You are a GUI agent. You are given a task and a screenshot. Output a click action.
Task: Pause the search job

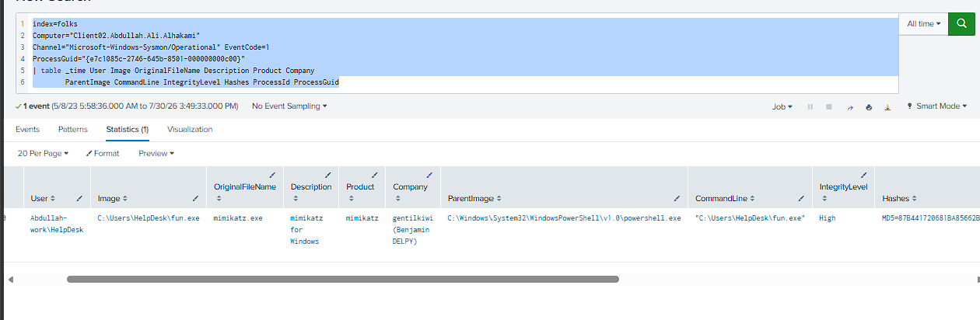[810, 106]
